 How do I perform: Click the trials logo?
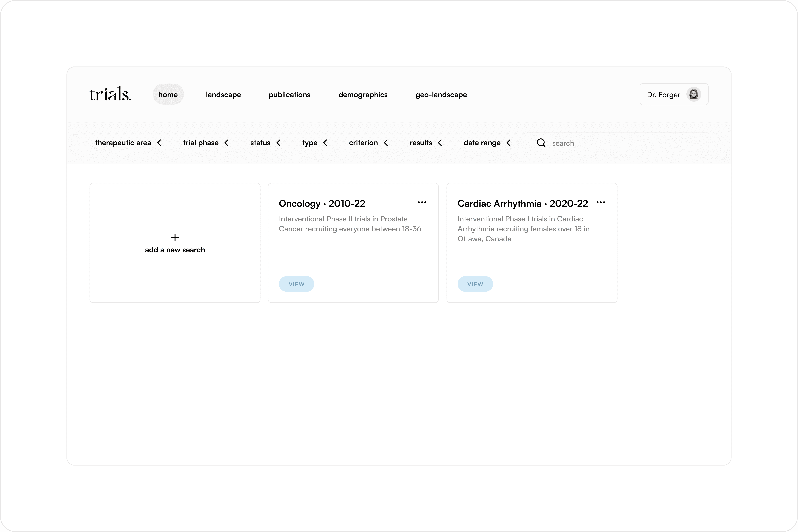[110, 94]
